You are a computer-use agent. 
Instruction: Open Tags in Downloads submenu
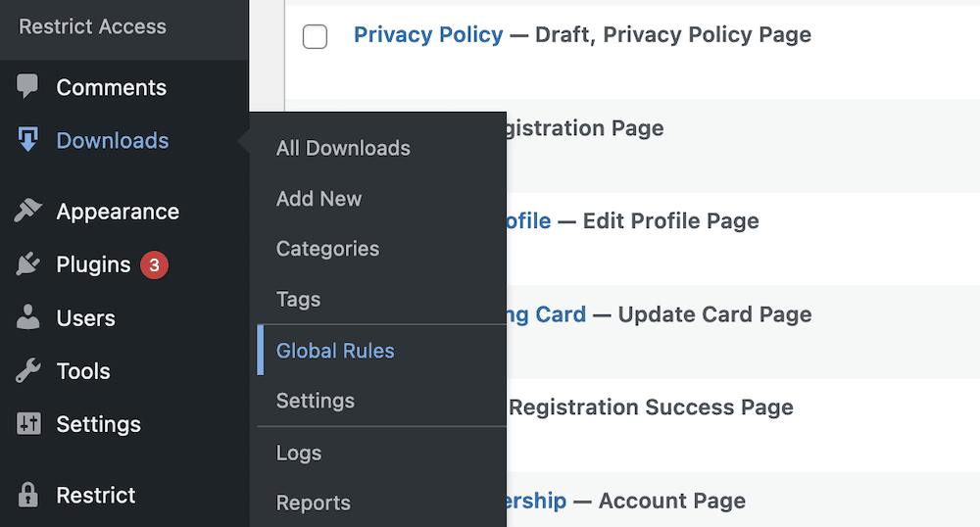pos(298,300)
